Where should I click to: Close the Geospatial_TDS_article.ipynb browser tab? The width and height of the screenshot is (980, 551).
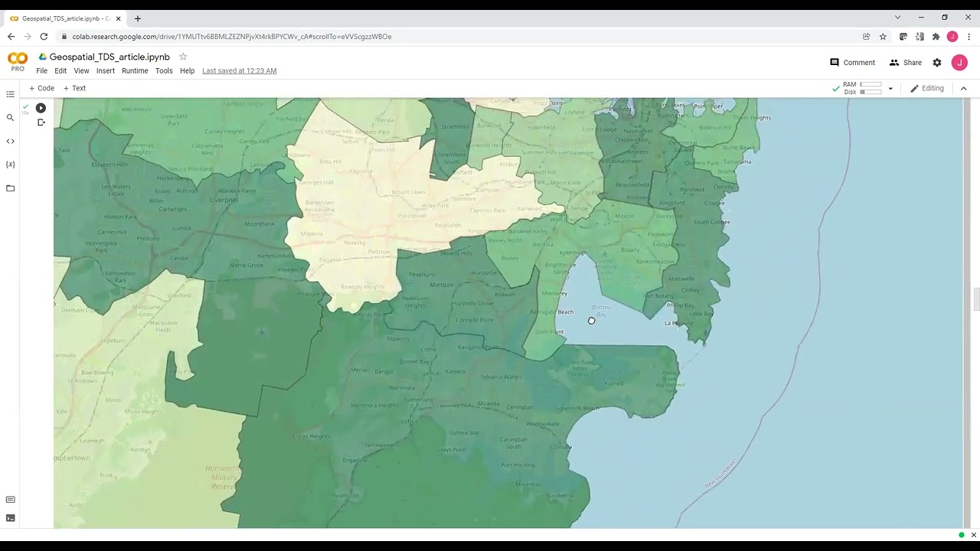tap(119, 18)
